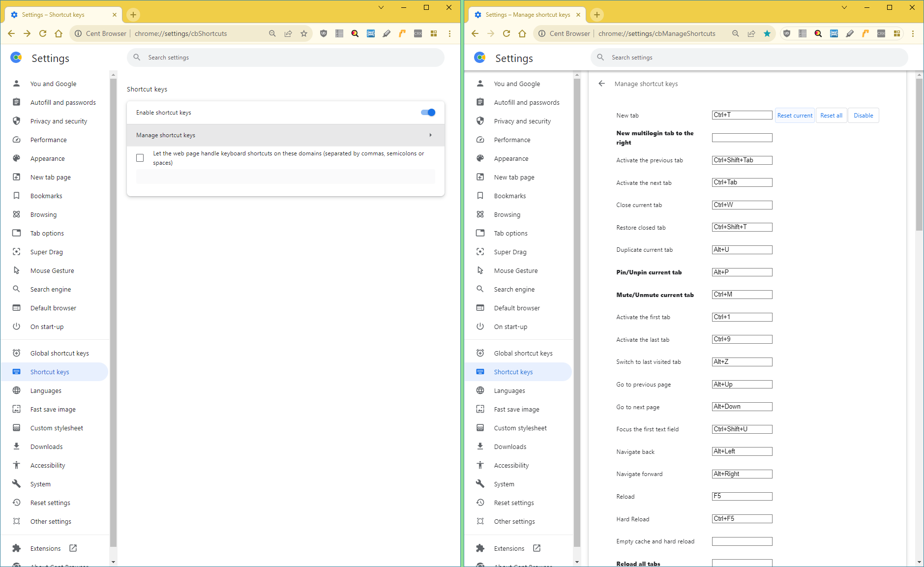Open Extensions link in left window sidebar
This screenshot has height=567, width=924.
pyautogui.click(x=45, y=548)
